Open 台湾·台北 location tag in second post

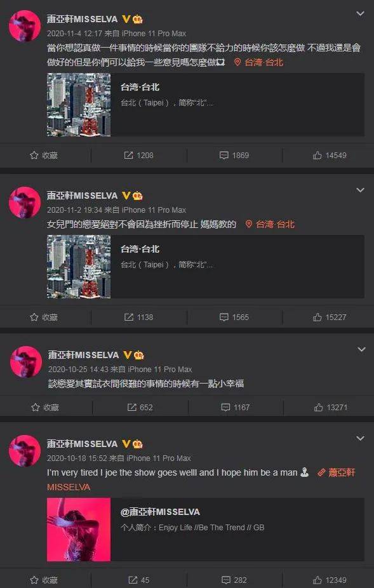coord(270,224)
